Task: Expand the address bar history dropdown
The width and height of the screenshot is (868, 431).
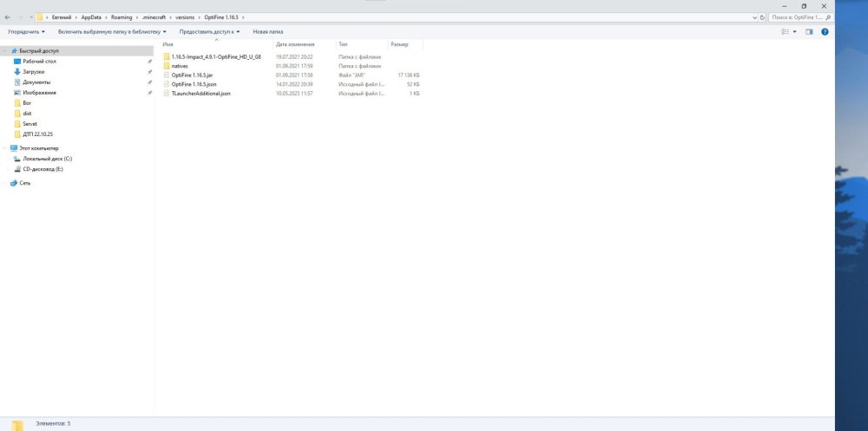Action: [x=755, y=17]
